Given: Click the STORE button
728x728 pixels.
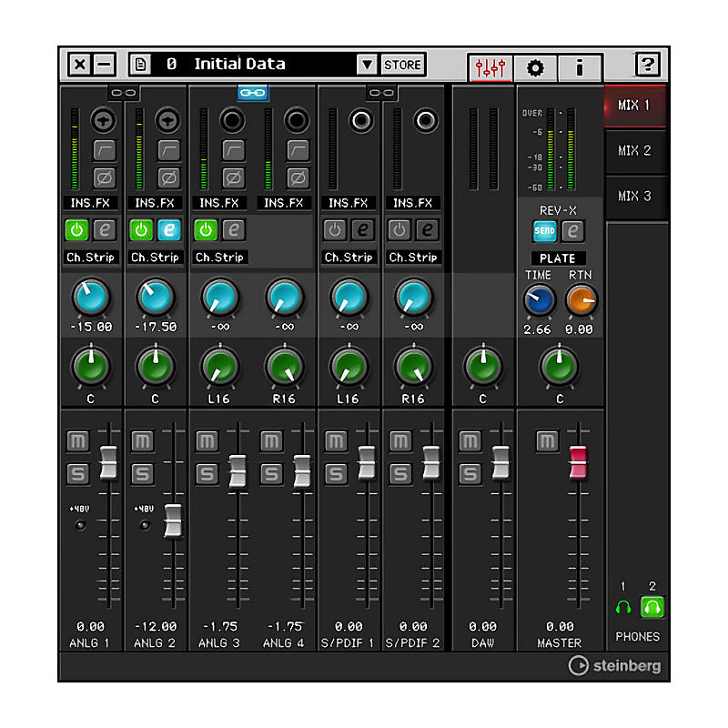Looking at the screenshot, I should (x=402, y=65).
